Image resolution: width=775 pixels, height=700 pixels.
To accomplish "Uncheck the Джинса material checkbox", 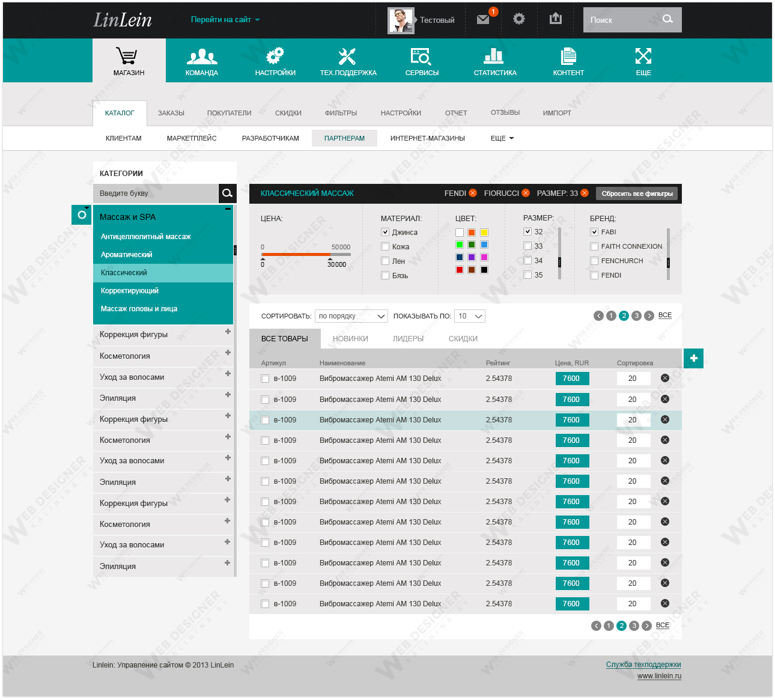I will [x=385, y=232].
